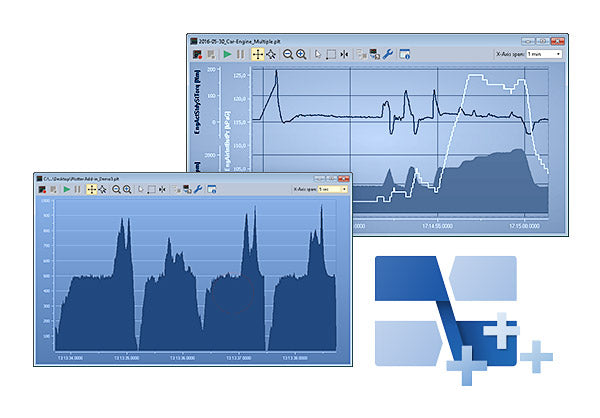Click green play button in Car-Engine plot window
600x418 pixels.
[x=227, y=55]
